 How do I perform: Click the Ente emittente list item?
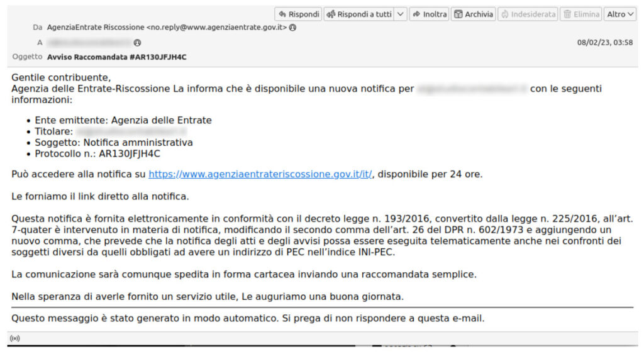tap(123, 120)
